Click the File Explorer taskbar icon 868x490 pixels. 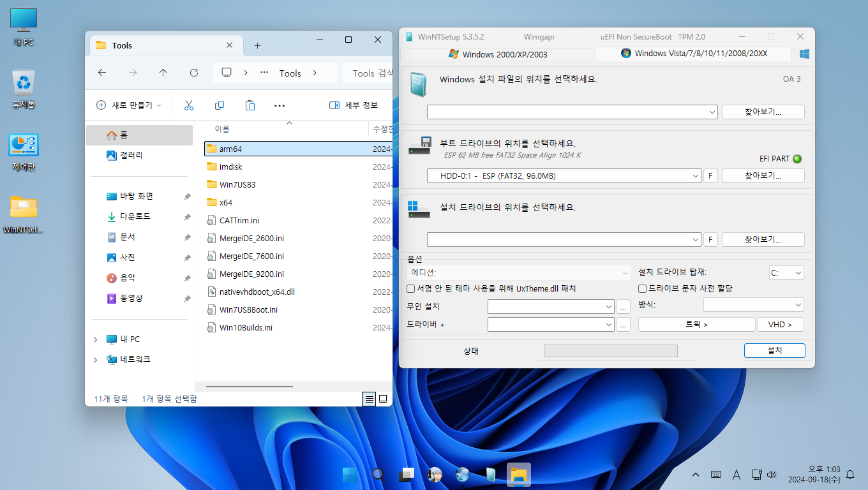point(519,475)
